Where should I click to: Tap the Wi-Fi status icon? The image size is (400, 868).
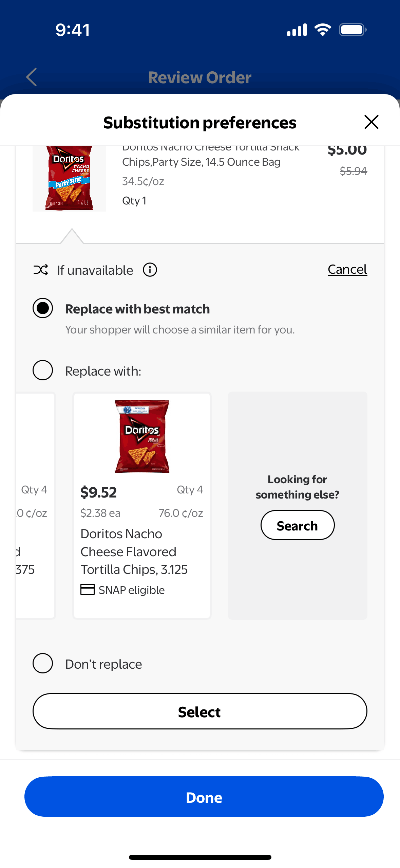pos(323,30)
